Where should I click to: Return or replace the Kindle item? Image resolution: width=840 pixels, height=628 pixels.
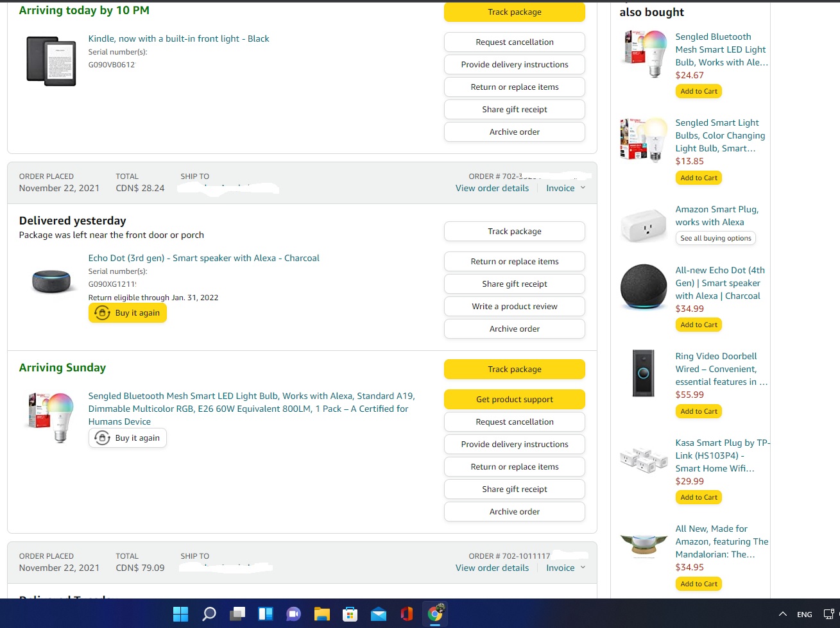515,87
